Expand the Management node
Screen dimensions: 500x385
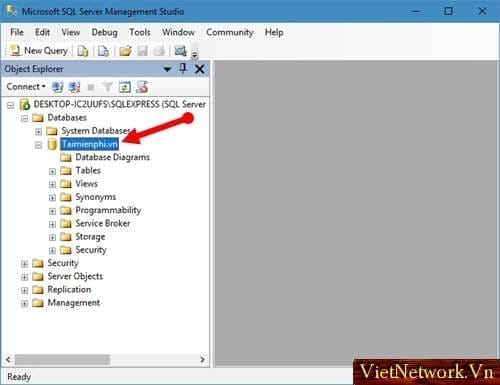pos(24,303)
